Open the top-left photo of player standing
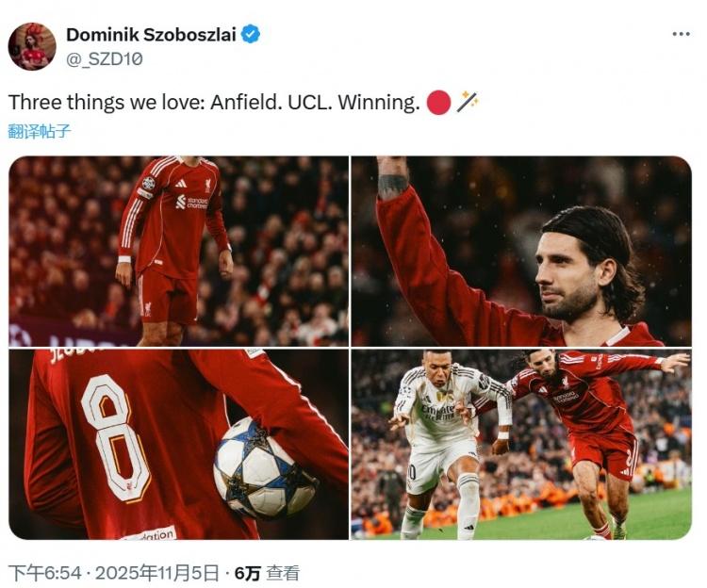 point(178,251)
